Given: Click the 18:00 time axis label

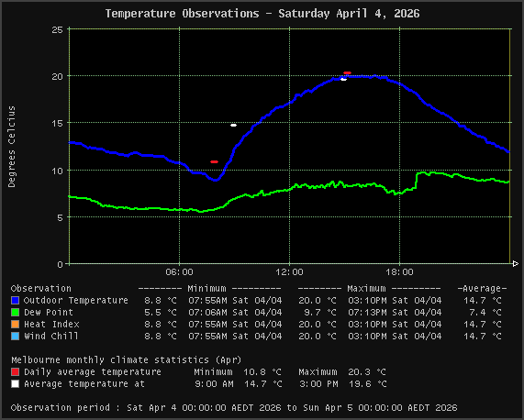Looking at the screenshot, I should point(400,272).
